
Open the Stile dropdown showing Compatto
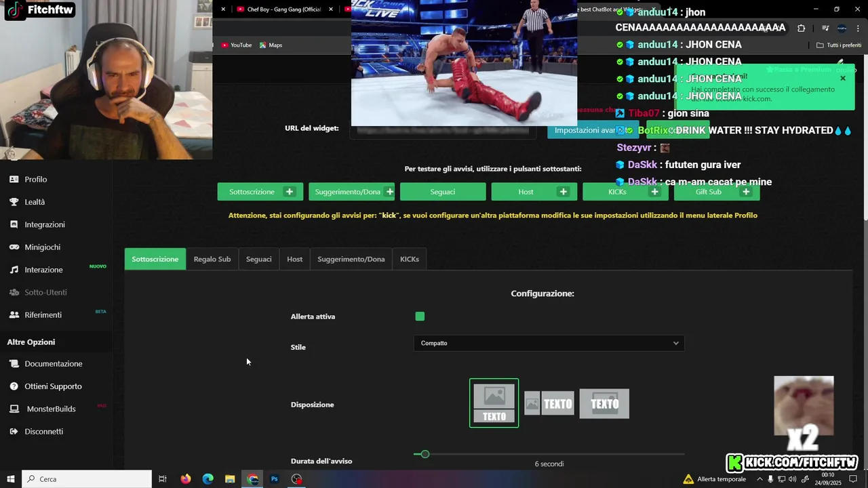tap(549, 343)
